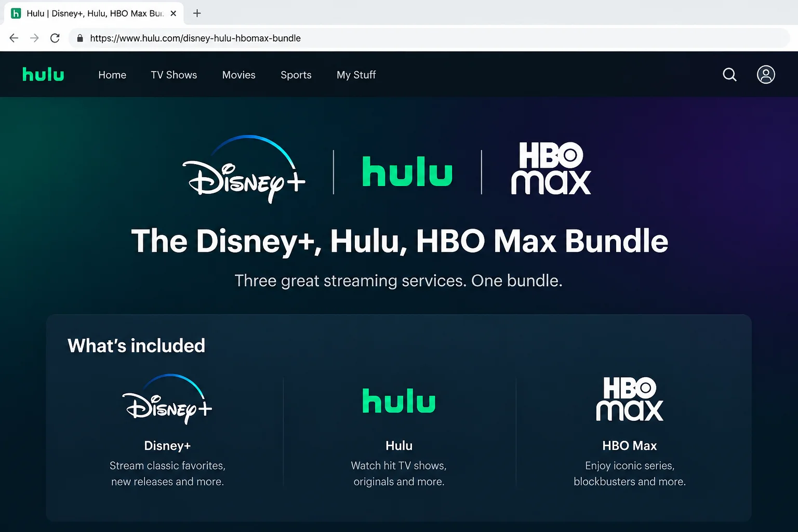Click the Disney+ logo under What's included

[167, 399]
